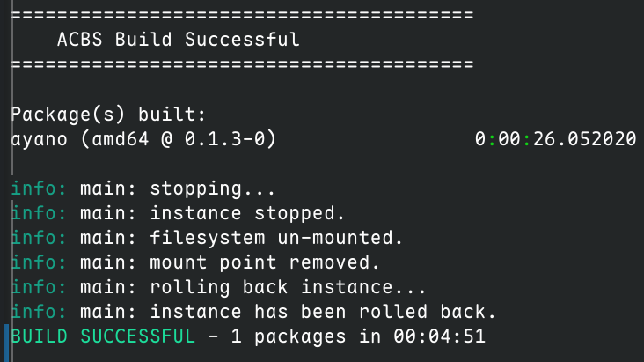Viewport: 644px width, 362px height.
Task: Click the build time "0:00:26.052020"
Action: (555, 138)
